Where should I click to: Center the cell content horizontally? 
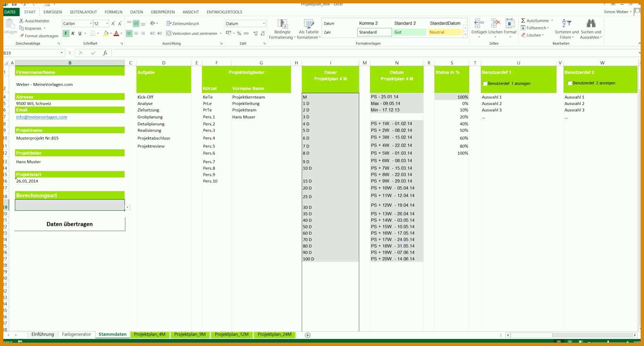coord(136,34)
